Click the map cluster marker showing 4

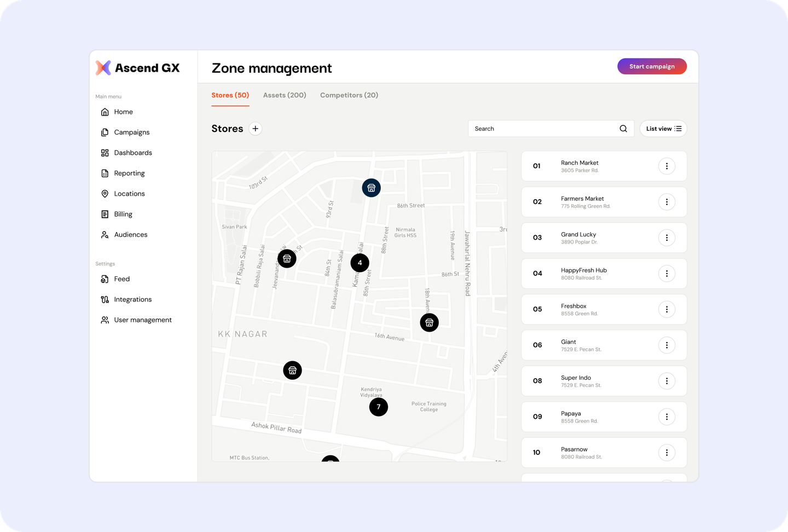point(360,263)
